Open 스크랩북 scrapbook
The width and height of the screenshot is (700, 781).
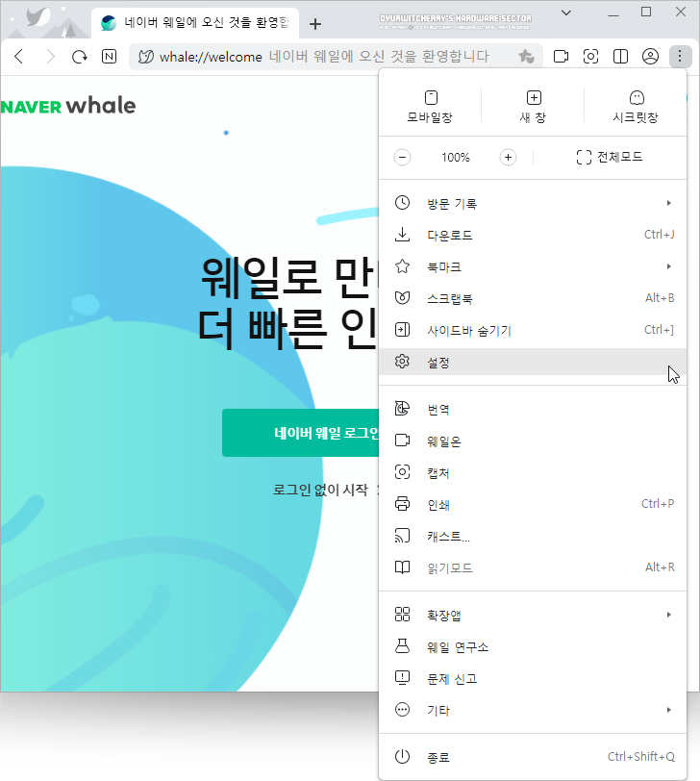click(533, 298)
